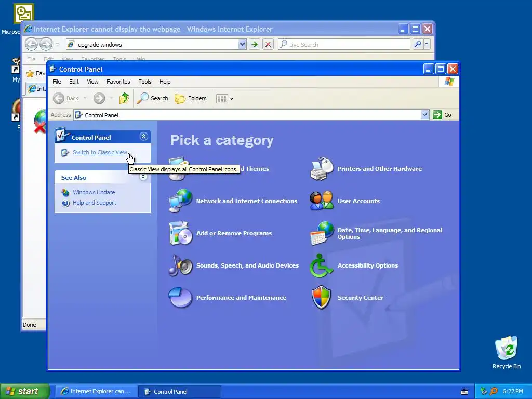Click the Help and Support question icon
Screen dimensions: 532x399
65,203
